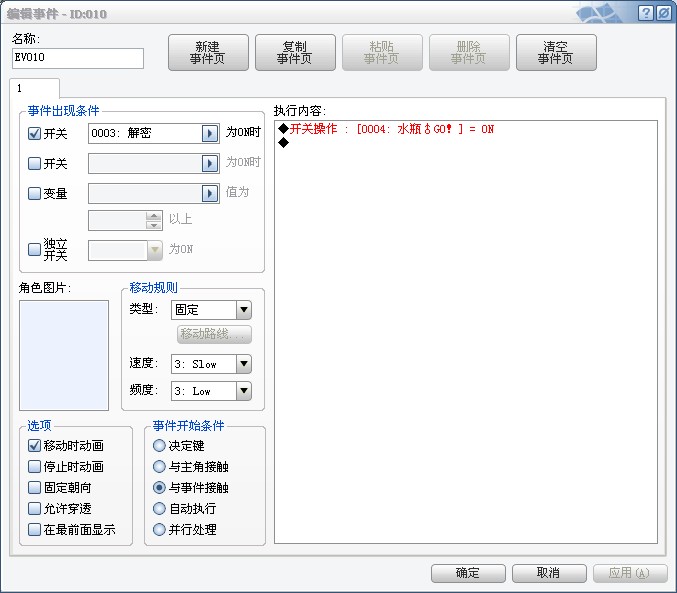Select 与事件接触 trigger option
Image resolution: width=677 pixels, height=593 pixels.
(159, 487)
